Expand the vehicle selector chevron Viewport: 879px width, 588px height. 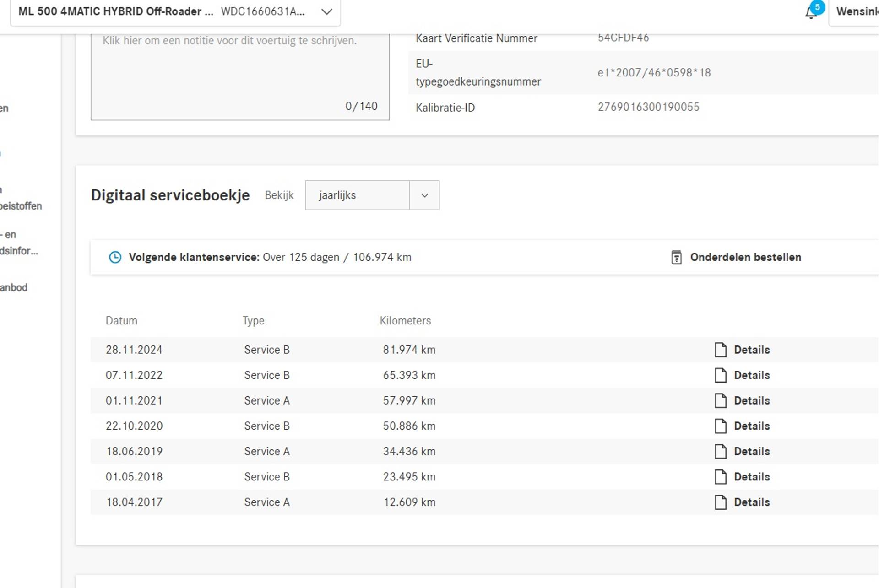pyautogui.click(x=326, y=12)
